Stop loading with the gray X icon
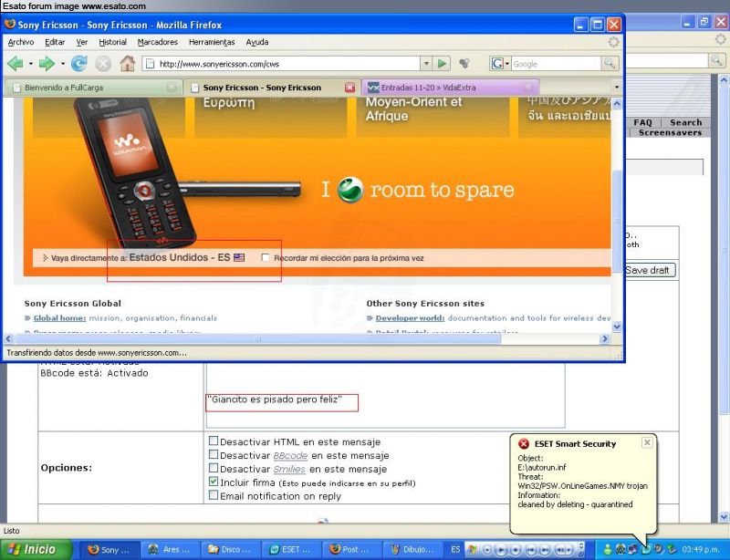This screenshot has width=730, height=560. pos(103,63)
